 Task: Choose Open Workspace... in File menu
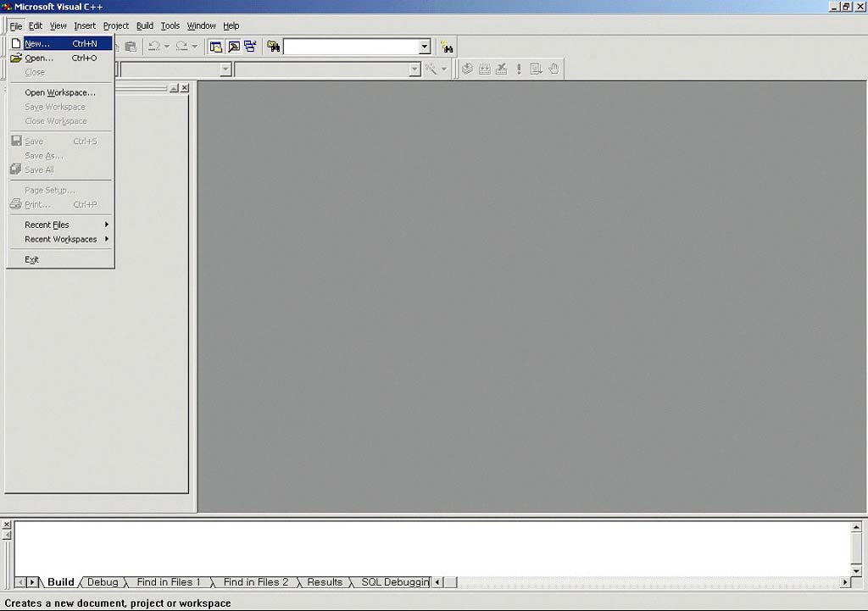click(59, 92)
